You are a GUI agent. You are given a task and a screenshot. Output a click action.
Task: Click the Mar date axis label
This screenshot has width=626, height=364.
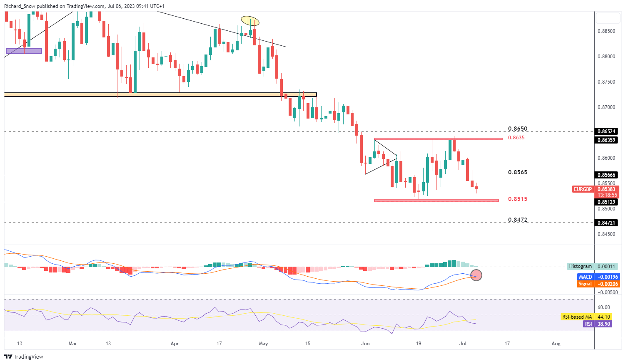(73, 344)
